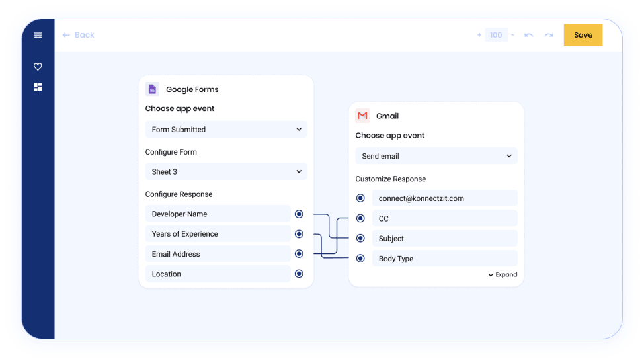Image resolution: width=644 pixels, height=363 pixels.
Task: Zoom in with the plus icon
Action: coord(479,35)
